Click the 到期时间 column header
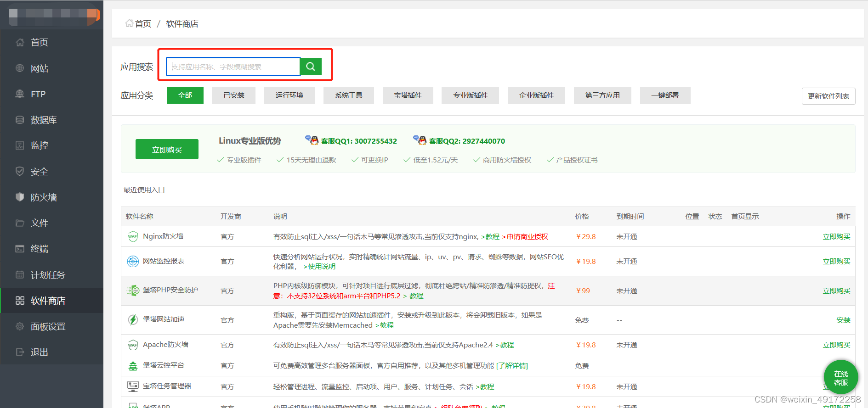 click(x=630, y=217)
